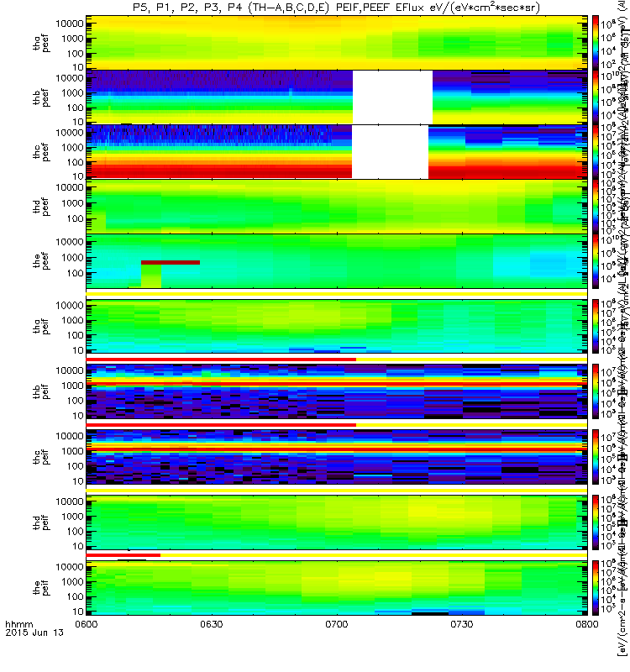This screenshot has height=672, width=630.
Task: Click the plot title mentioning PEIF,PEEF EFlux
Action: point(337,8)
